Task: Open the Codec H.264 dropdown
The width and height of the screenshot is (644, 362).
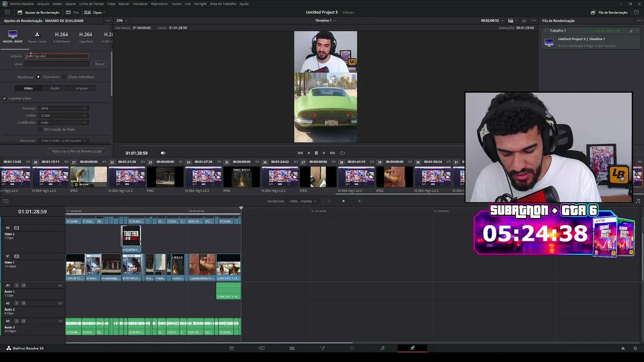Action: (x=63, y=116)
